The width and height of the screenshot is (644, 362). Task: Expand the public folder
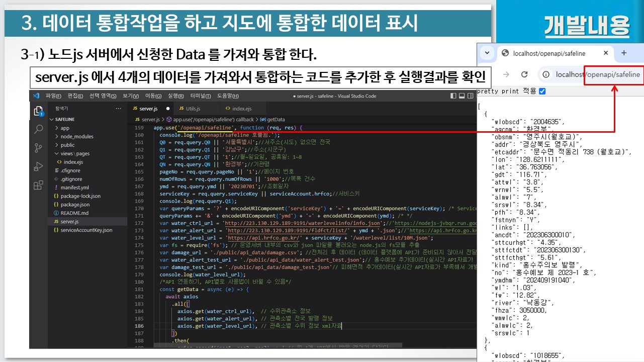(x=67, y=145)
